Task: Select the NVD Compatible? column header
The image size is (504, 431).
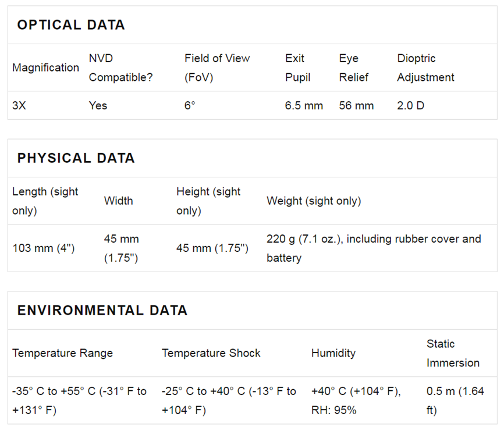Action: pos(120,68)
